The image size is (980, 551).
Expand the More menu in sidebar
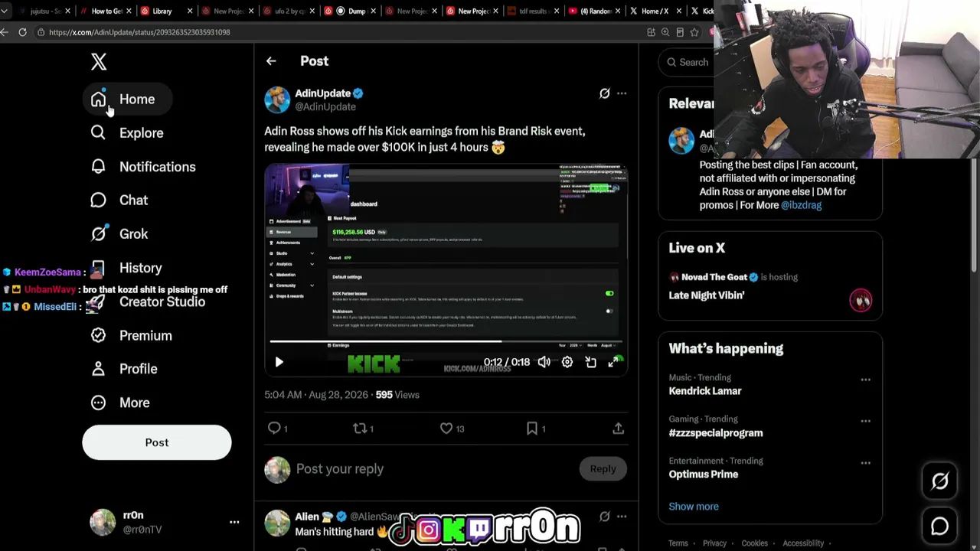coord(120,403)
